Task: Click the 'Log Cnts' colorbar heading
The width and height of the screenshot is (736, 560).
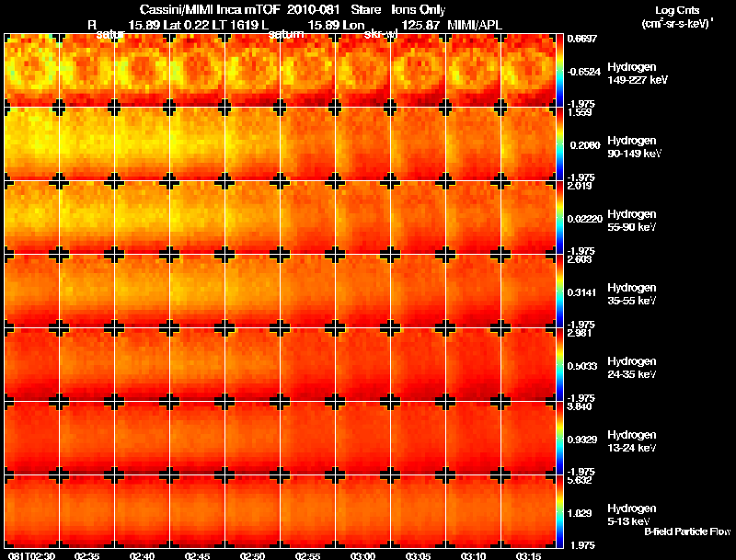Action: [677, 10]
